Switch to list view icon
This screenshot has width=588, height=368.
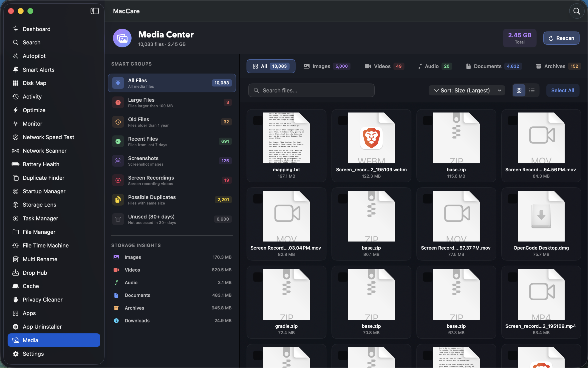[x=532, y=90]
